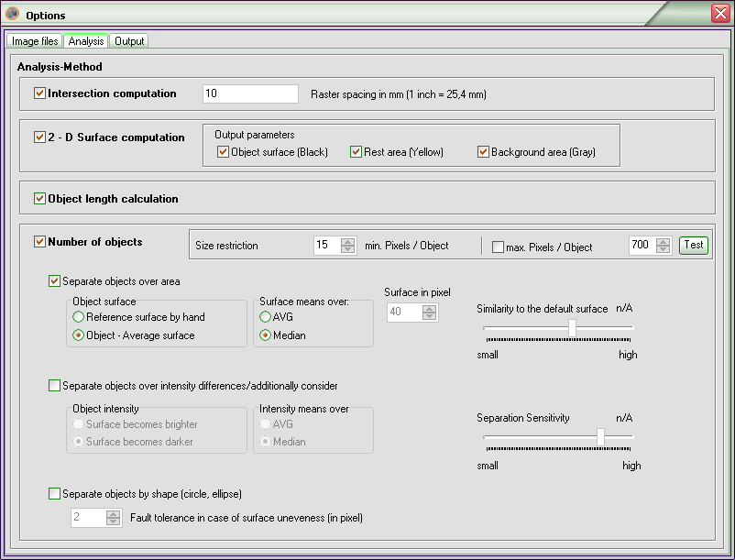The image size is (735, 560).
Task: Enable Separate objects over intensity differences
Action: (54, 386)
